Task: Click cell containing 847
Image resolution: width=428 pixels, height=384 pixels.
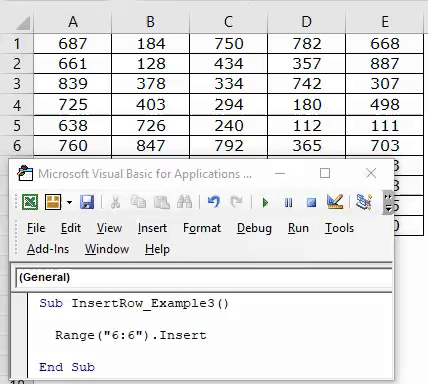Action: [151, 146]
